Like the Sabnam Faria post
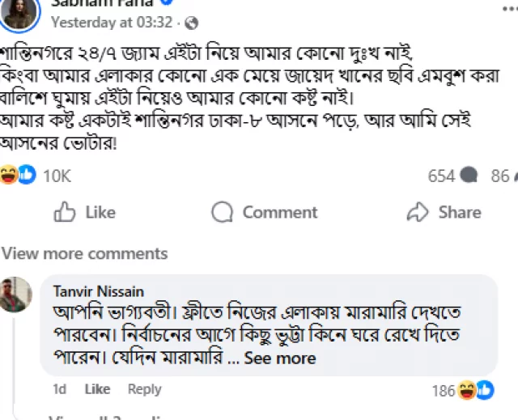518x420 pixels. 84,213
